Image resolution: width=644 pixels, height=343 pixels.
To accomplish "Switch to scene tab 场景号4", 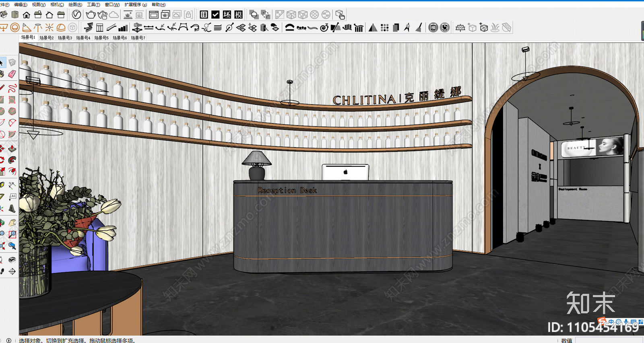I will (x=83, y=38).
